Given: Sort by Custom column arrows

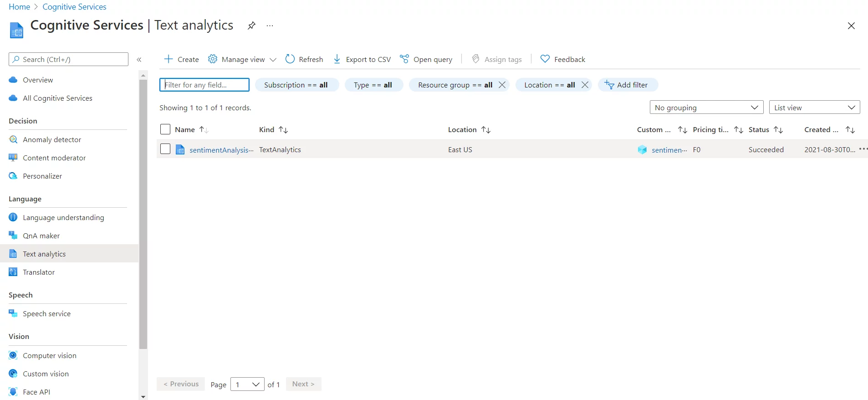Looking at the screenshot, I should (x=682, y=130).
